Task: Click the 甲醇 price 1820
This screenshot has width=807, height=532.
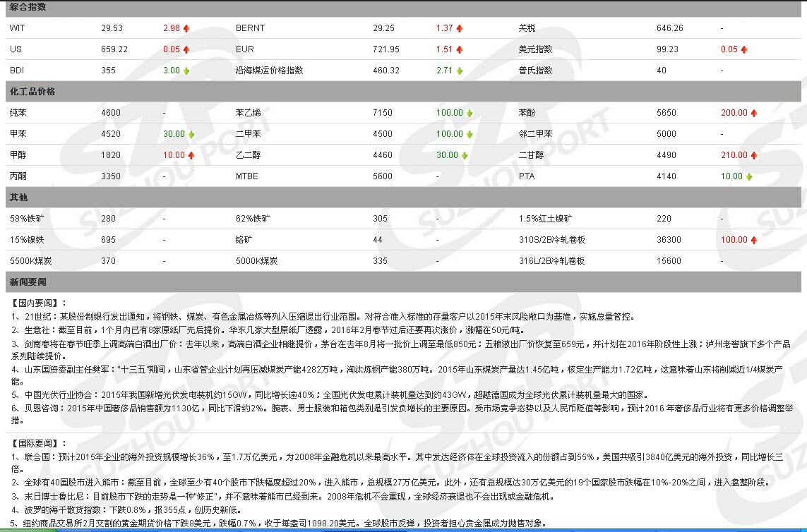Action: (111, 155)
